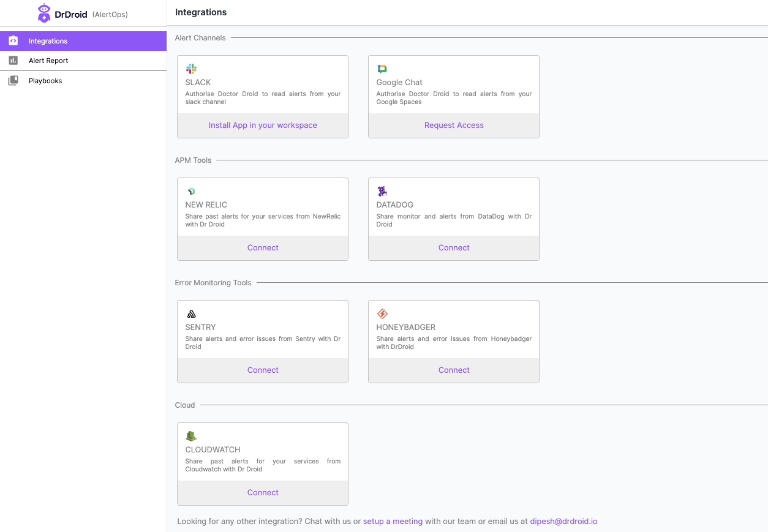
Task: Connect the Honeybadger integration
Action: click(454, 370)
